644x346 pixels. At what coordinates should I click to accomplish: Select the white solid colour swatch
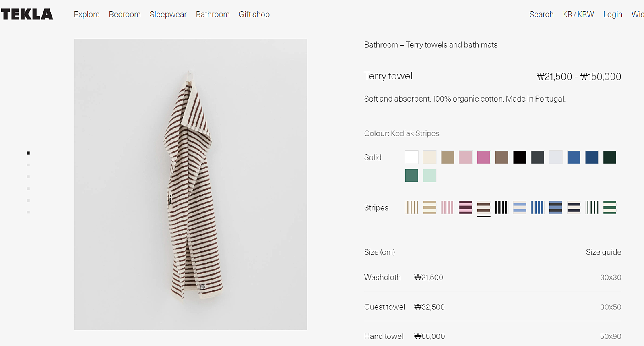pyautogui.click(x=411, y=157)
